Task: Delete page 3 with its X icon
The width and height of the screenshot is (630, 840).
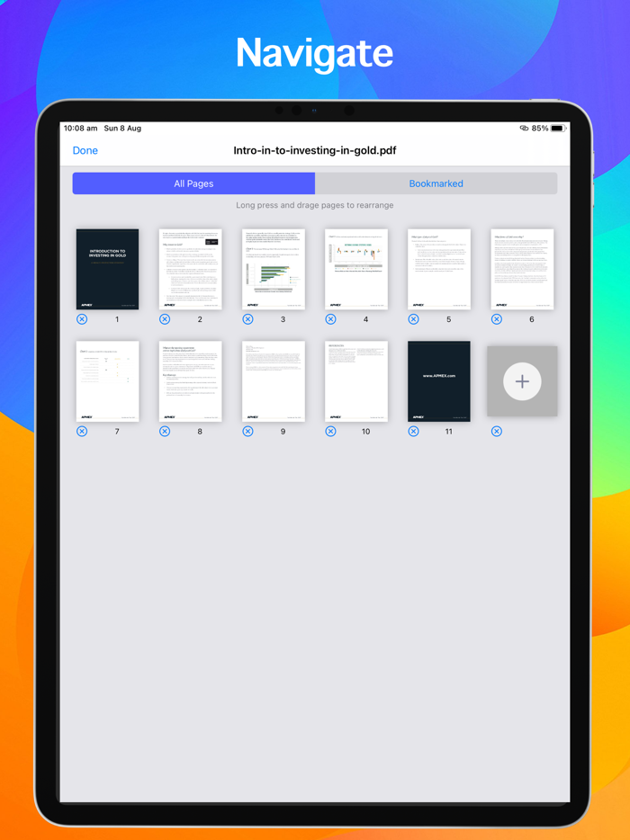Action: pyautogui.click(x=247, y=319)
